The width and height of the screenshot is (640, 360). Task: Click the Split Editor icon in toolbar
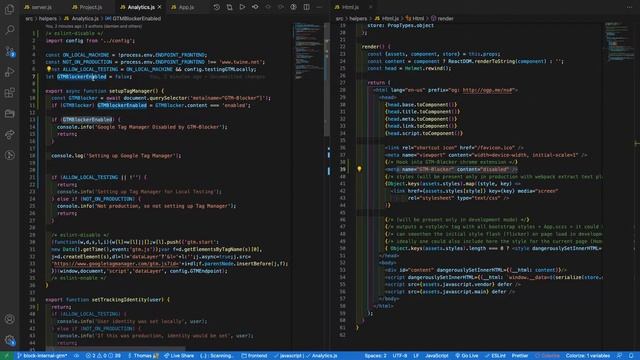click(306, 7)
